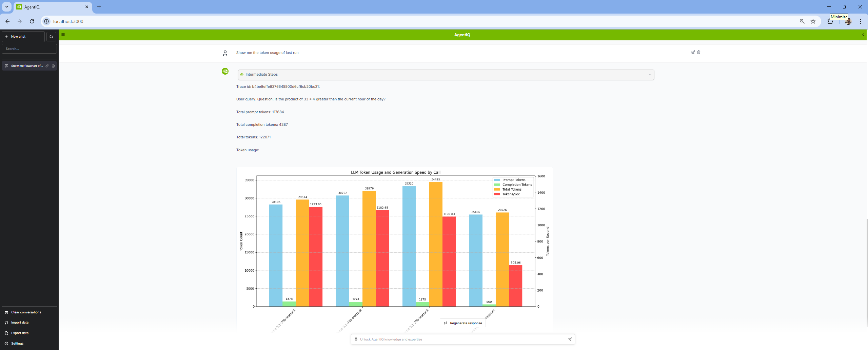The image size is (868, 350).
Task: Open Settings in the sidebar
Action: [x=17, y=344]
